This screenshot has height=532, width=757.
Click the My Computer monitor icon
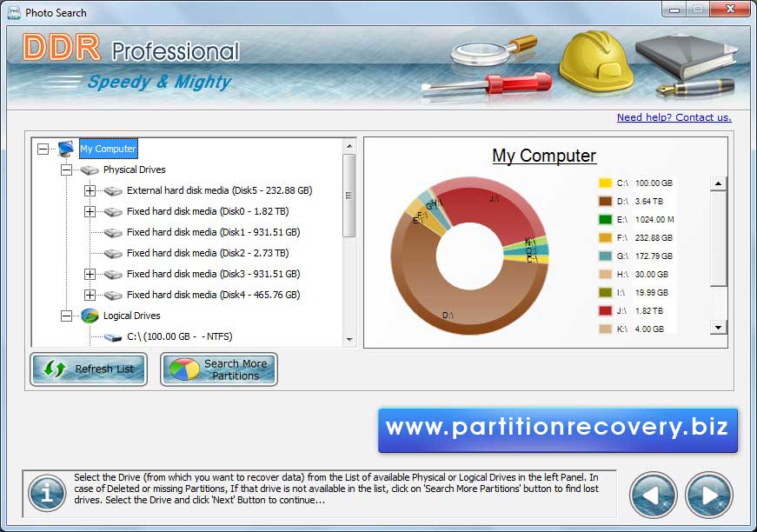pos(66,149)
